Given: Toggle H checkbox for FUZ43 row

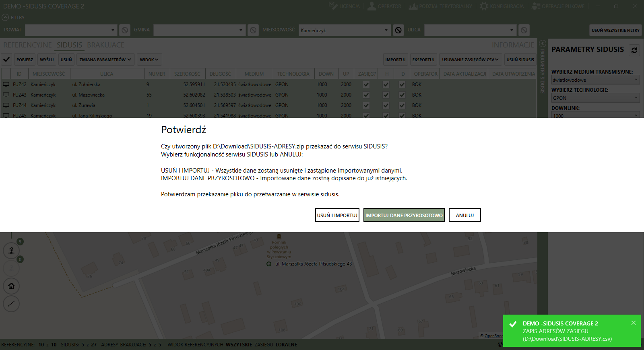Looking at the screenshot, I should coord(386,95).
